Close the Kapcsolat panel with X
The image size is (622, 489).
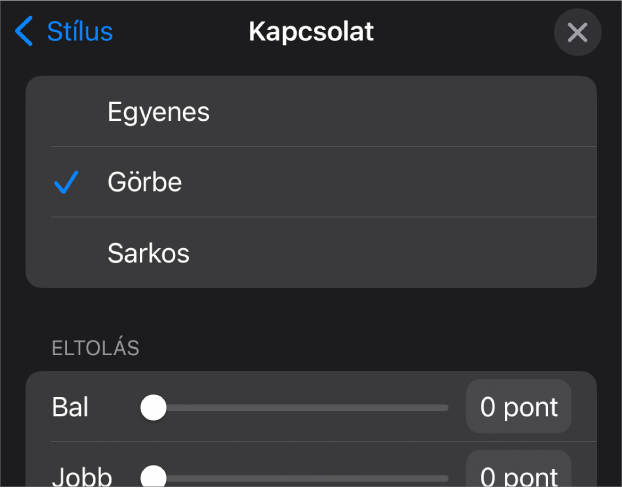pos(577,33)
